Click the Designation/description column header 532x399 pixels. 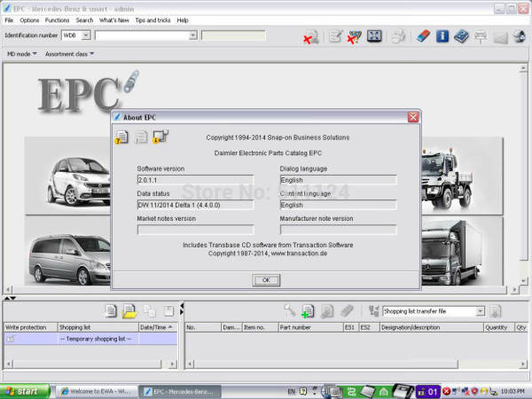coord(431,327)
